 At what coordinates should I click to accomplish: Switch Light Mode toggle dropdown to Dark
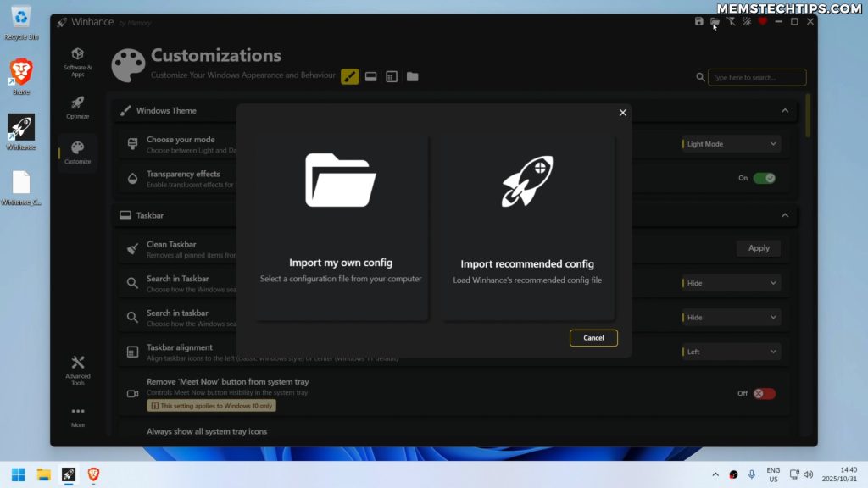730,144
